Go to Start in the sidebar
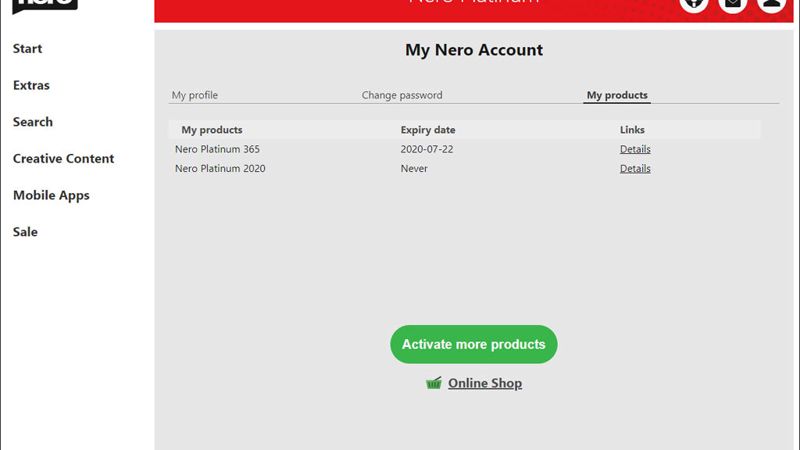The height and width of the screenshot is (450, 800). click(28, 48)
